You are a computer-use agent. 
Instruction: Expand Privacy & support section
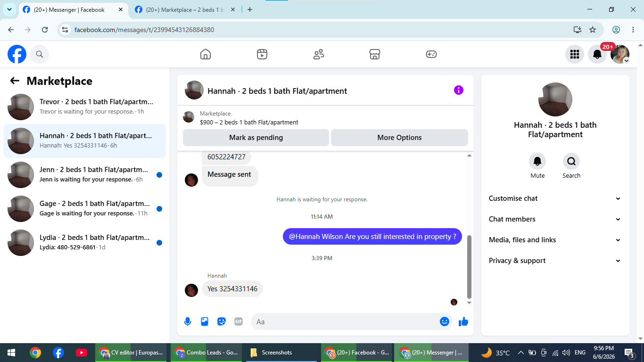tap(555, 261)
